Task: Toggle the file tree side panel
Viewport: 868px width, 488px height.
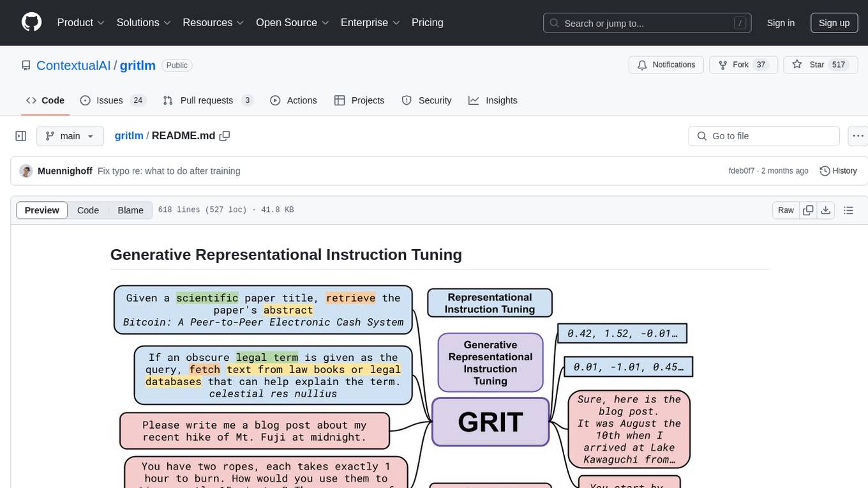Action: click(x=21, y=136)
